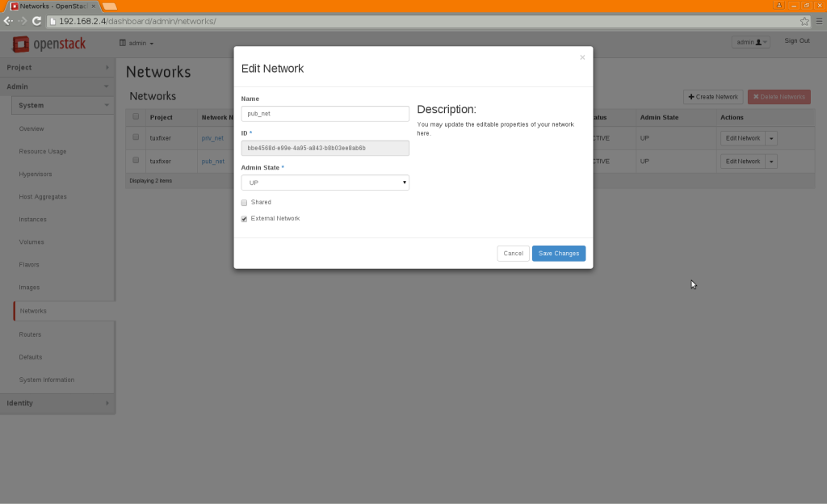Select the pub_net row checkbox
The image size is (827, 504).
[135, 159]
